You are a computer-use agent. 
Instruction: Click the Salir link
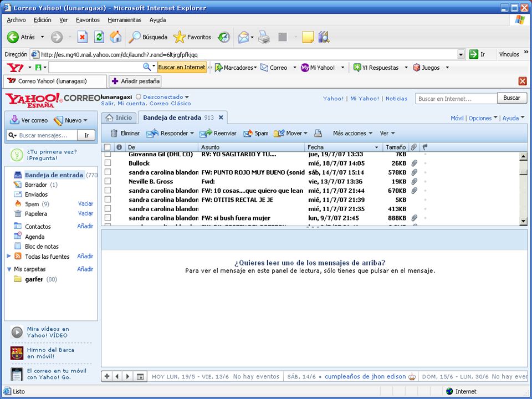pos(108,104)
